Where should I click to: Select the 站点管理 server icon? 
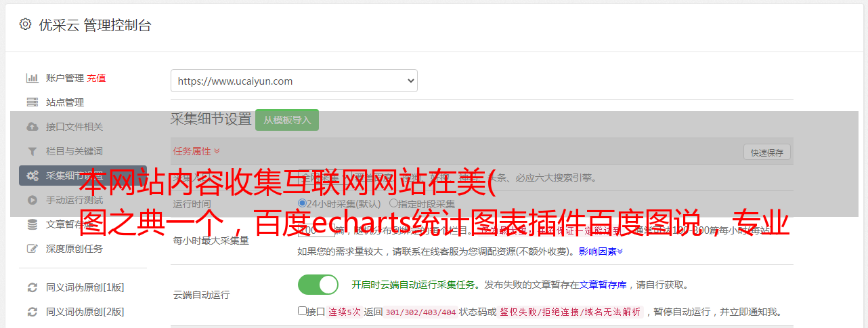(x=32, y=102)
